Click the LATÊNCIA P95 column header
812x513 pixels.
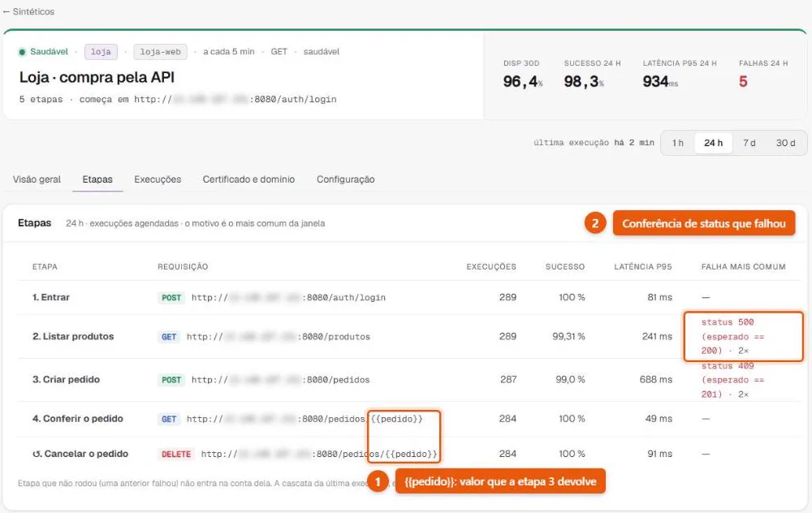coord(642,266)
